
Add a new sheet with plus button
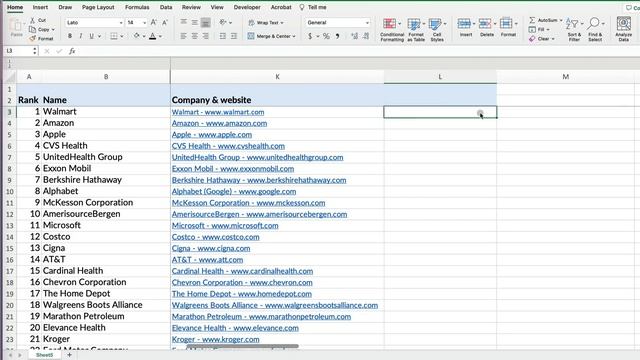click(69, 355)
